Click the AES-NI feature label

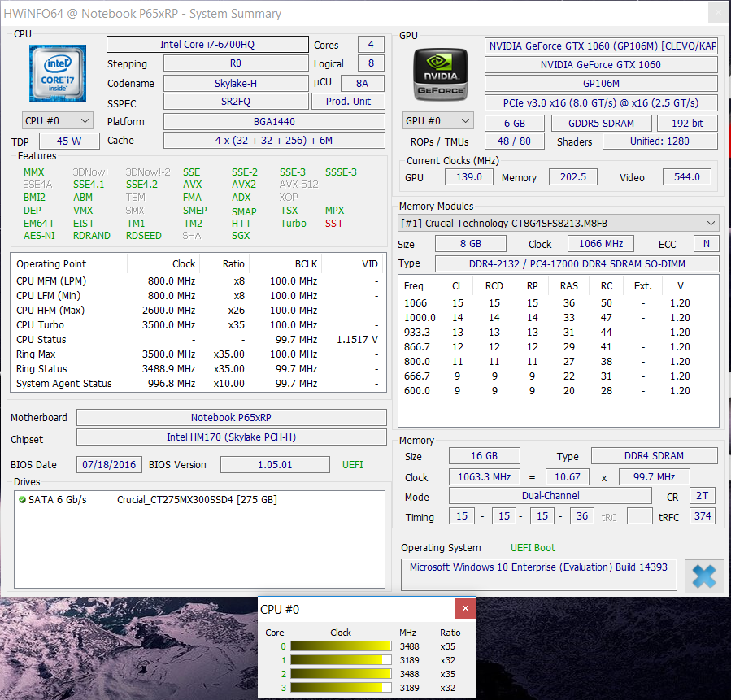coord(39,236)
